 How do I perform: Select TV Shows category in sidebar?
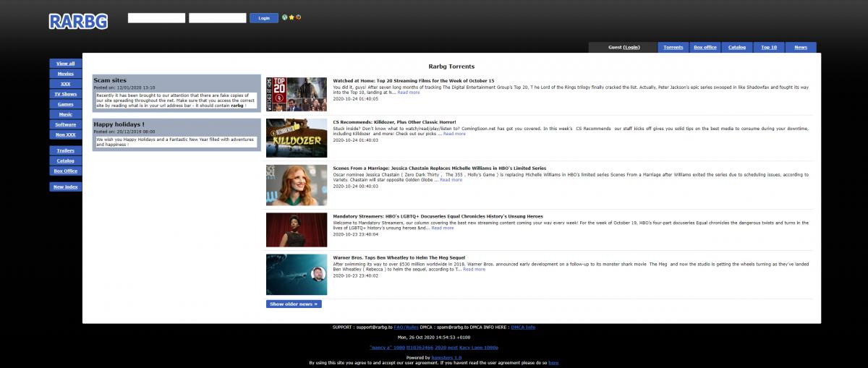[65, 94]
